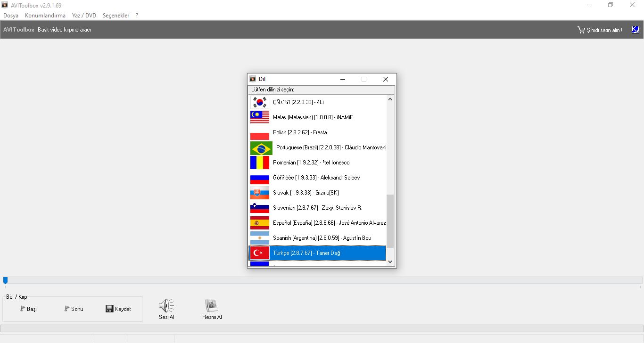Viewport: 644px width, 343px height.
Task: Click the Sesi Al speaker icon
Action: [166, 306]
